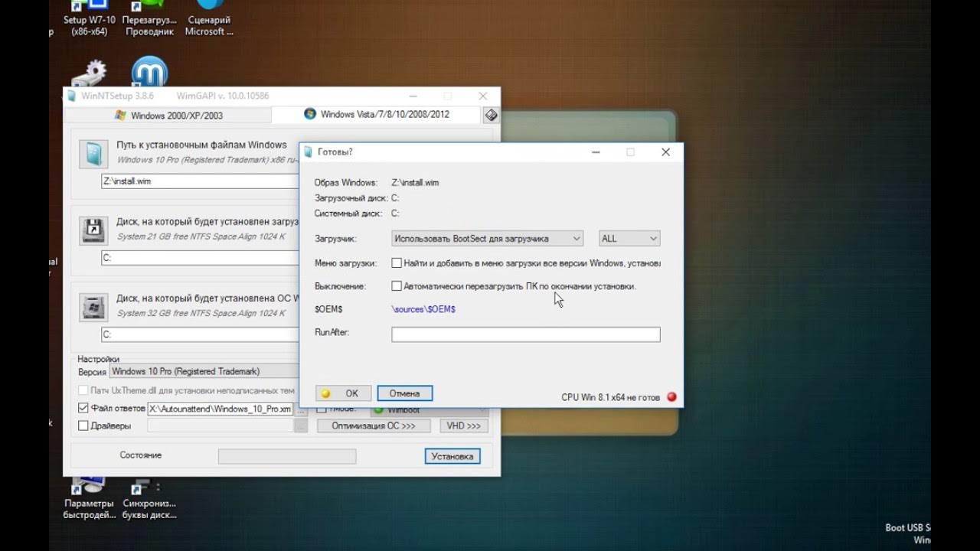Open the Параметры быстродействия desktop shortcut

pos(90,497)
